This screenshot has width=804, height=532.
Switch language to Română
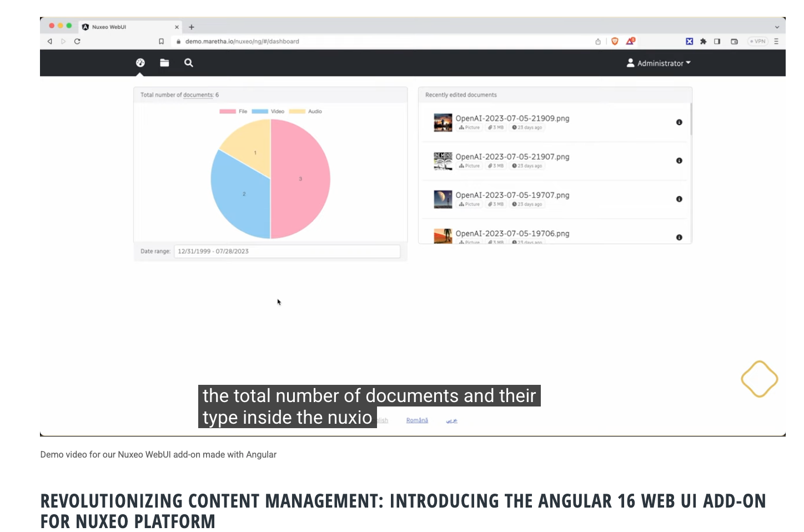tap(417, 420)
